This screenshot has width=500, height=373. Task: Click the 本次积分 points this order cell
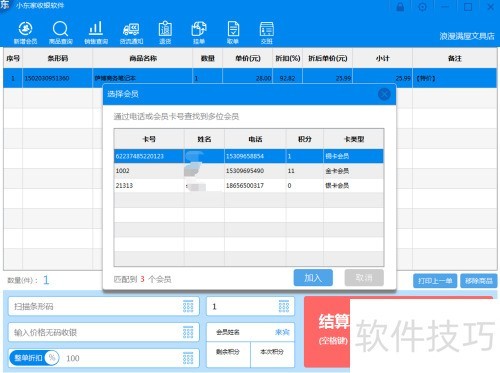pyautogui.click(x=272, y=354)
